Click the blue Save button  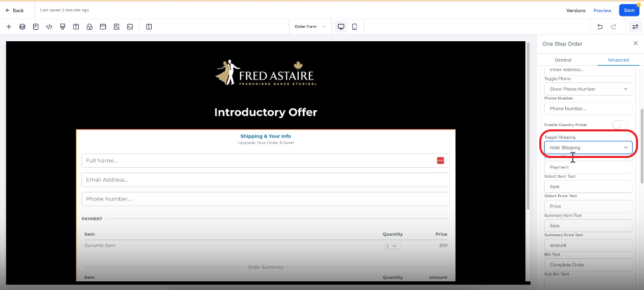629,10
